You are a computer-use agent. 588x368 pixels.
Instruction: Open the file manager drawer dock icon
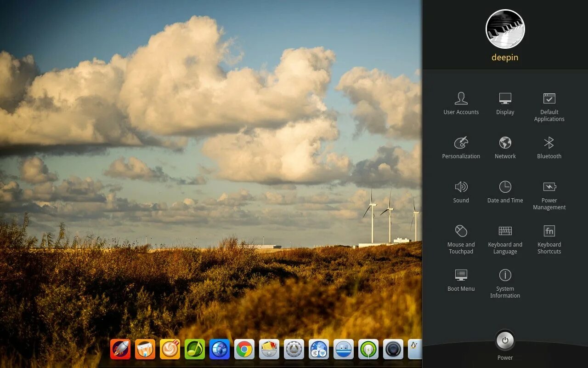point(269,350)
